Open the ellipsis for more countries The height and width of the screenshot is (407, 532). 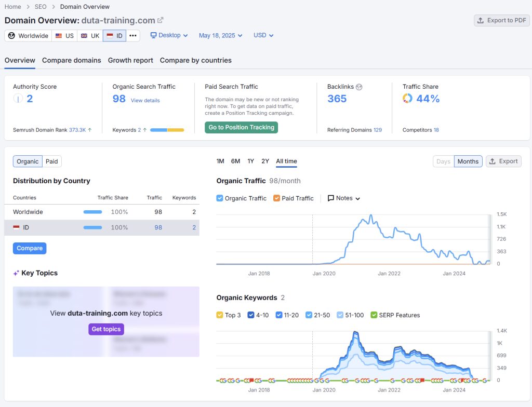pos(133,36)
